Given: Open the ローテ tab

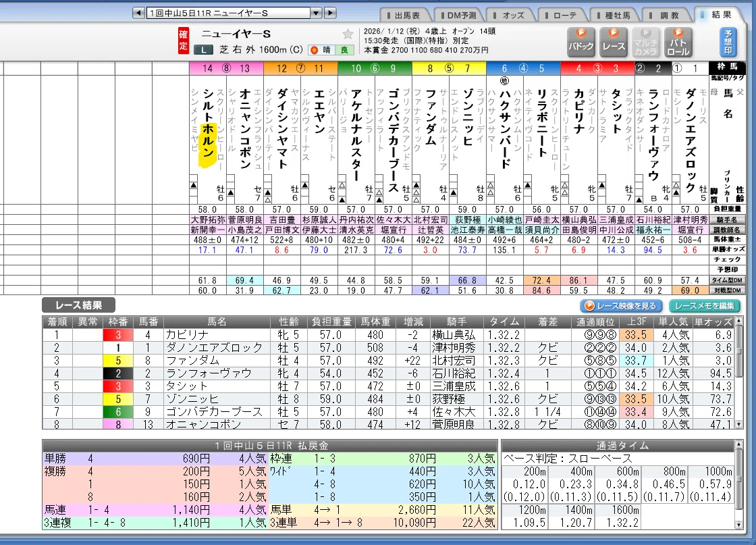Looking at the screenshot, I should pos(564,16).
